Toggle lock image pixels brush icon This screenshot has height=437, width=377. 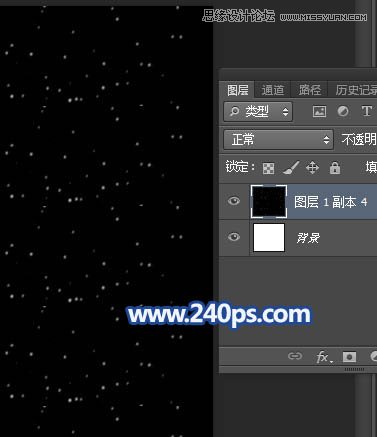(x=291, y=168)
